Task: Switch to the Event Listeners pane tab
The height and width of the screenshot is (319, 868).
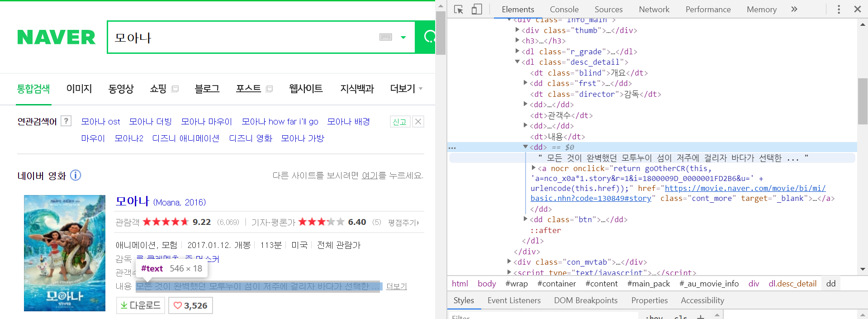Action: 514,300
